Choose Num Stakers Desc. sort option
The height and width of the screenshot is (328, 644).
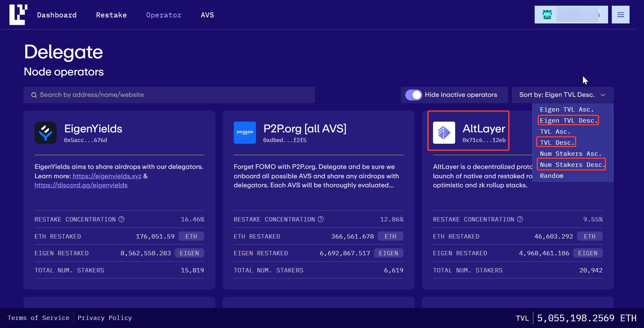572,165
